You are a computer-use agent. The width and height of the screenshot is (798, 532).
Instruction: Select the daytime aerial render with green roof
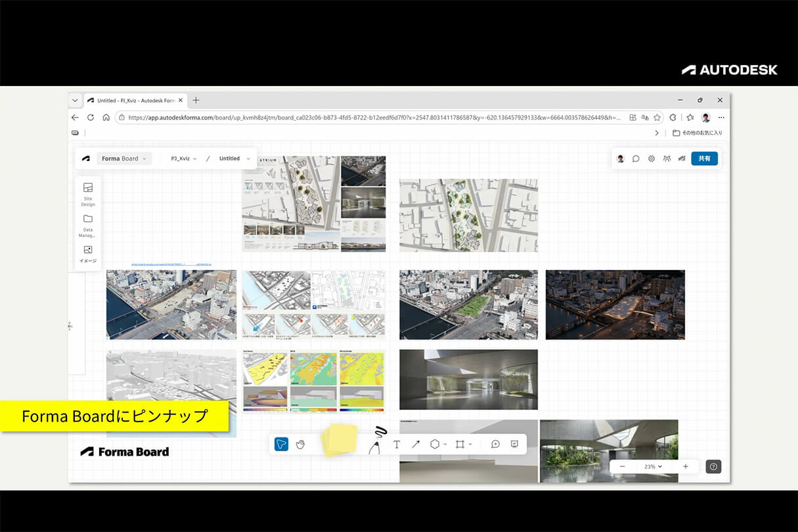click(x=468, y=305)
